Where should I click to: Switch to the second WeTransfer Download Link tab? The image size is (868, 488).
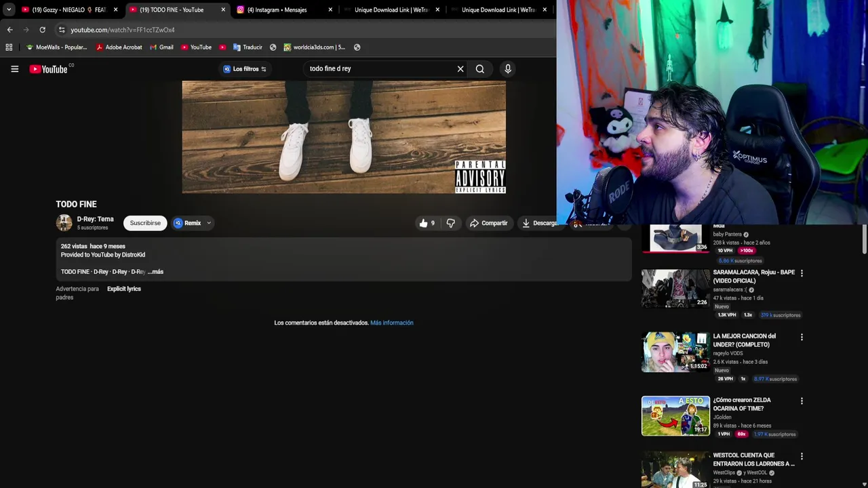(499, 10)
